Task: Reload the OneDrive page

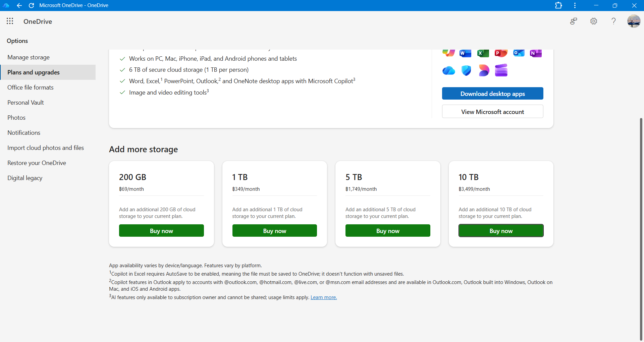Action: 31,5
